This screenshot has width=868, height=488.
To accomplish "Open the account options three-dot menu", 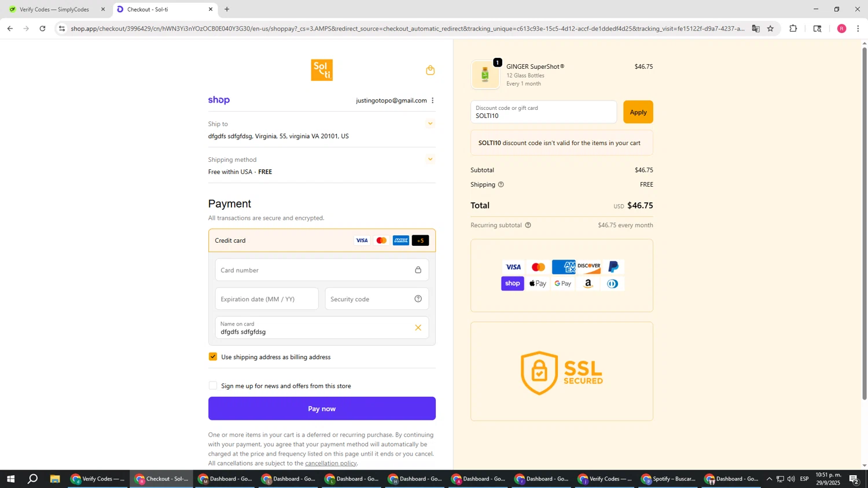I will 432,101.
